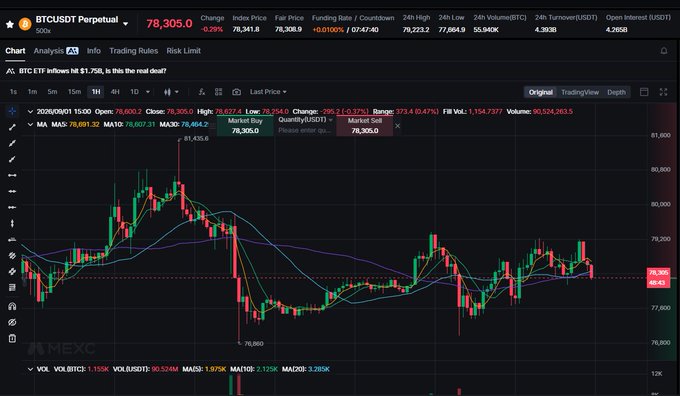Viewport: 680px width, 396px height.
Task: Select the 1D timeframe
Action: (134, 92)
